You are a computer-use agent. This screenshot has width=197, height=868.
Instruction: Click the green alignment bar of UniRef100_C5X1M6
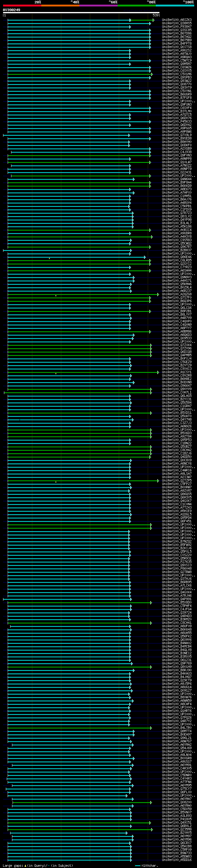click(80, 74)
